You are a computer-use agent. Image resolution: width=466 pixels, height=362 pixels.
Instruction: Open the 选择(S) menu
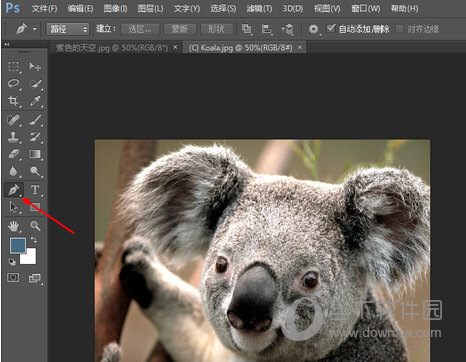click(x=223, y=8)
